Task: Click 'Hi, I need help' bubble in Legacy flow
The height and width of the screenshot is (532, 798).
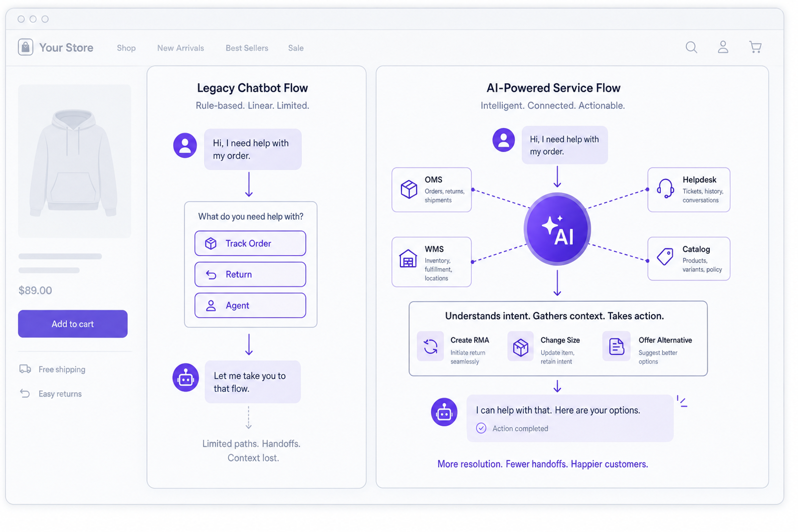Action: (253, 149)
